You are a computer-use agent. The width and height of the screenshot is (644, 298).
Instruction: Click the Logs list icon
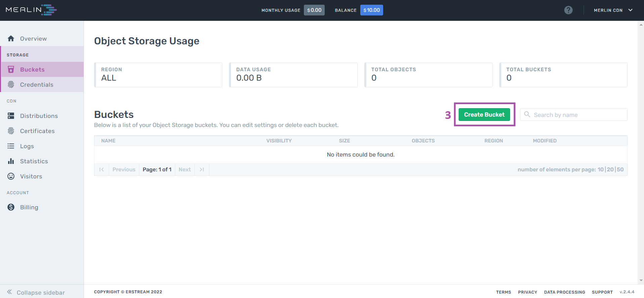[x=11, y=146]
